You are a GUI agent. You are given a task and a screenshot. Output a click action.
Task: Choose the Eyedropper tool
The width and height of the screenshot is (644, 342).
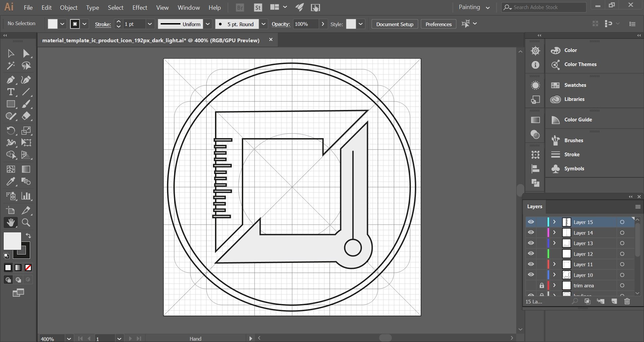pos(10,182)
